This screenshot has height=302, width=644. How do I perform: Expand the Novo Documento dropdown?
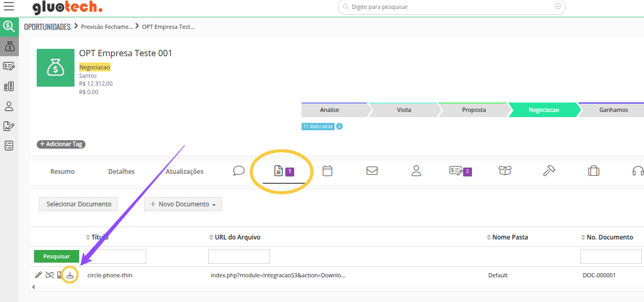coord(183,204)
